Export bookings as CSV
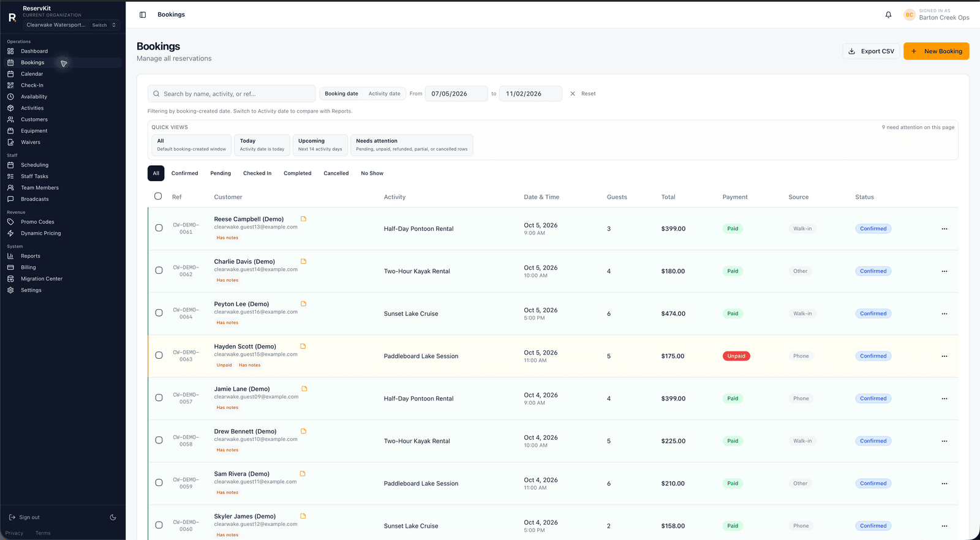This screenshot has width=980, height=540. [871, 51]
